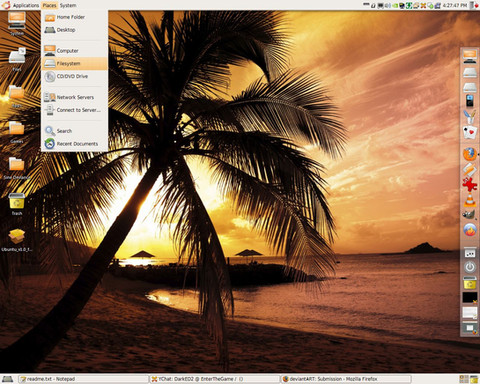The width and height of the screenshot is (480, 384).
Task: Click the power button icon in dock
Action: click(470, 267)
